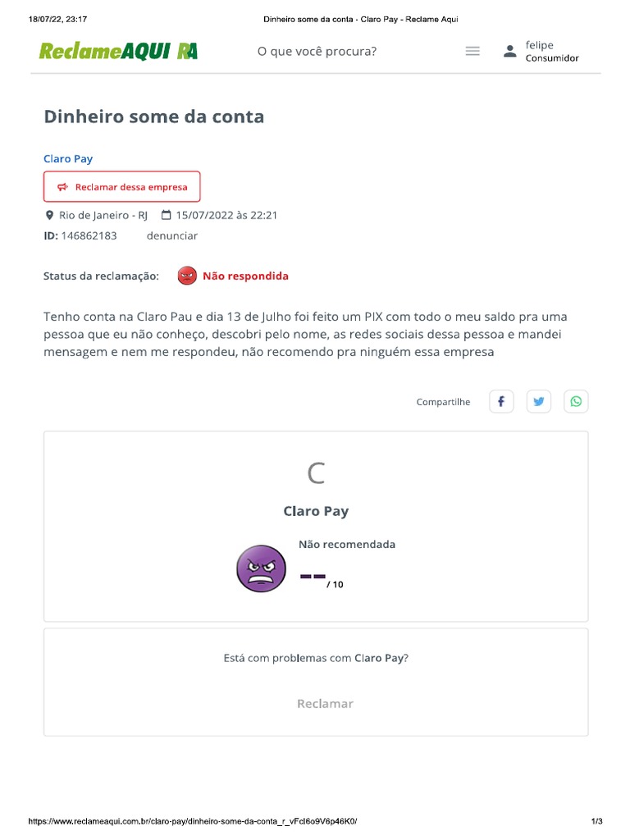Click the red angry status face icon
The image size is (630, 840).
point(187,276)
